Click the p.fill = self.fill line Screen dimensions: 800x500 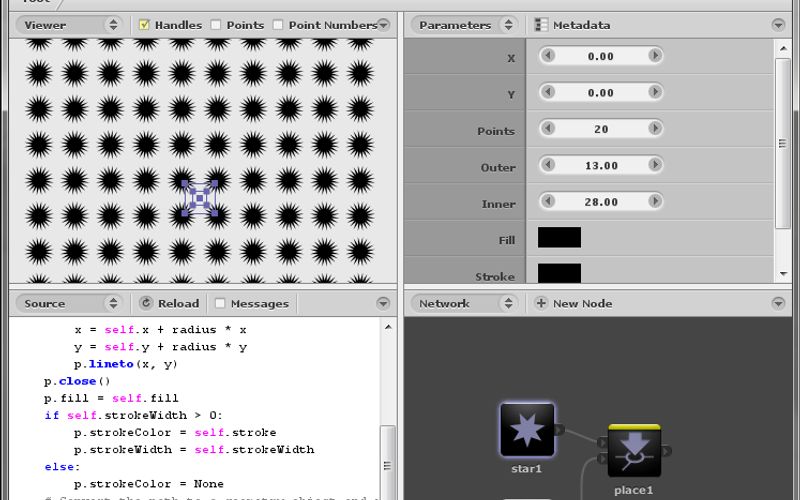pyautogui.click(x=111, y=398)
